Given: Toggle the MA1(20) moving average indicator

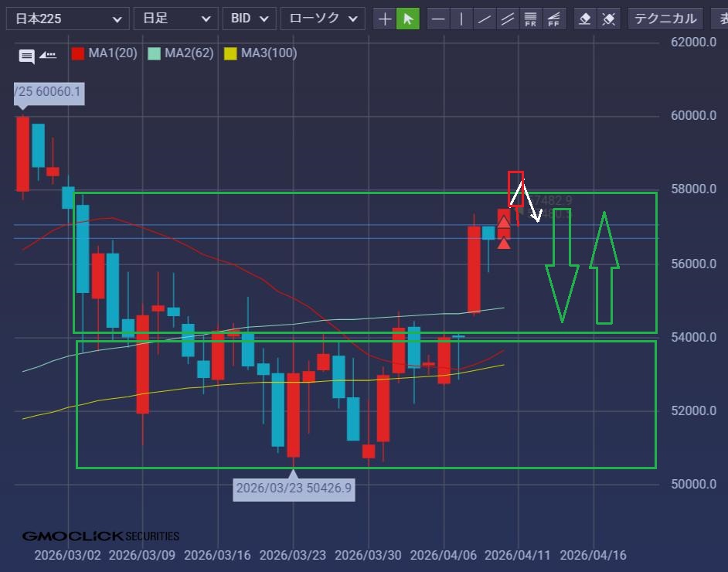Looking at the screenshot, I should (x=104, y=53).
